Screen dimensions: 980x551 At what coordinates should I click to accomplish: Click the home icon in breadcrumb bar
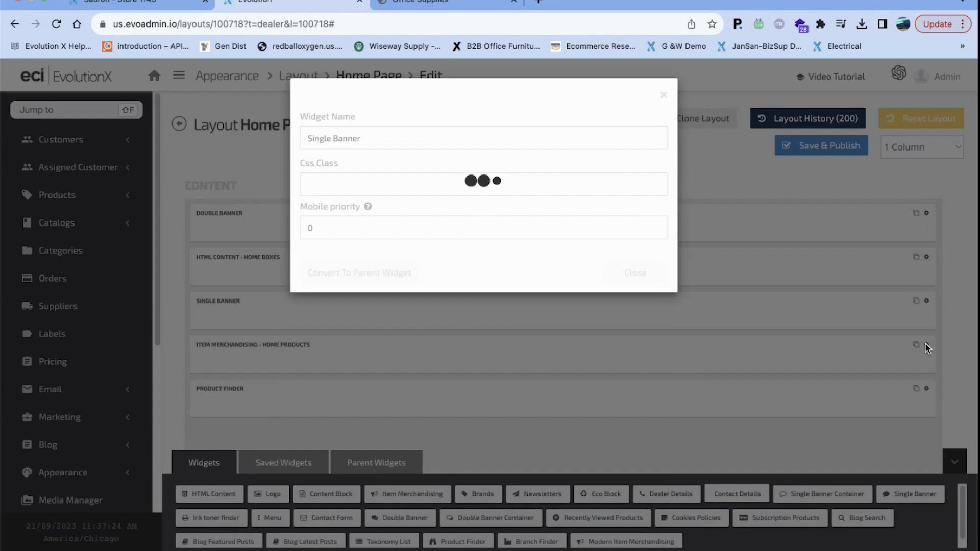point(154,76)
